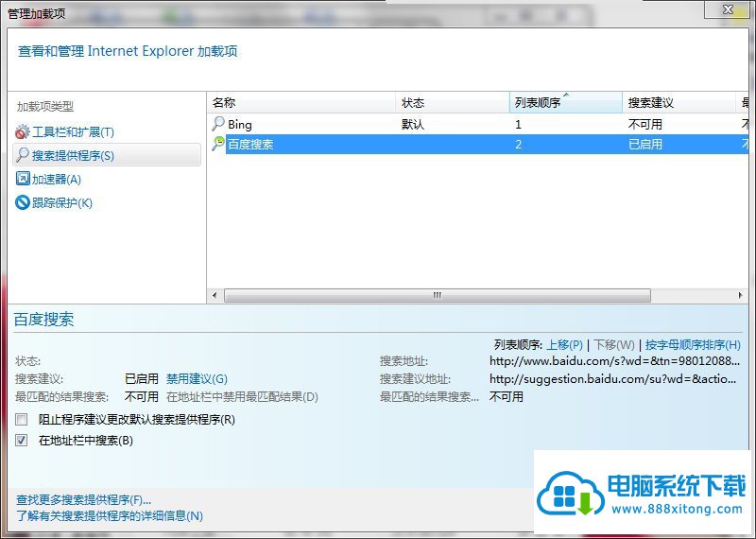
Task: Click the horizontal scrollbar left arrow
Action: (215, 295)
